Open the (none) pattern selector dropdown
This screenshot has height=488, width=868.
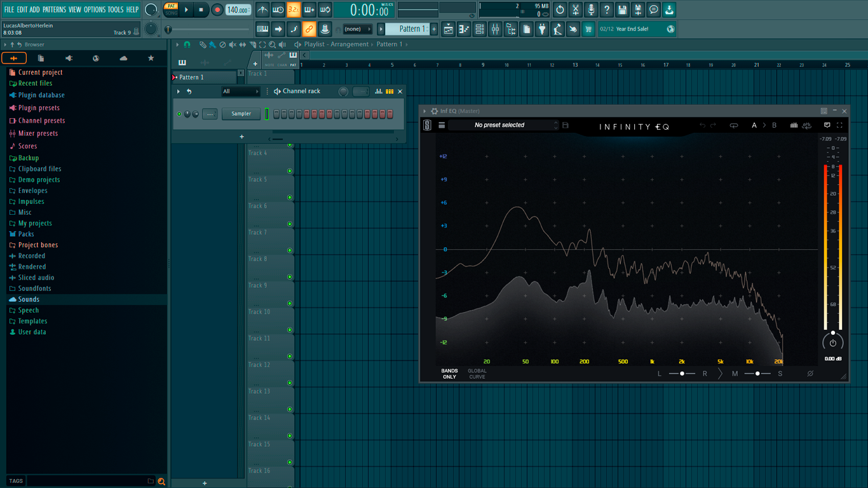[358, 29]
